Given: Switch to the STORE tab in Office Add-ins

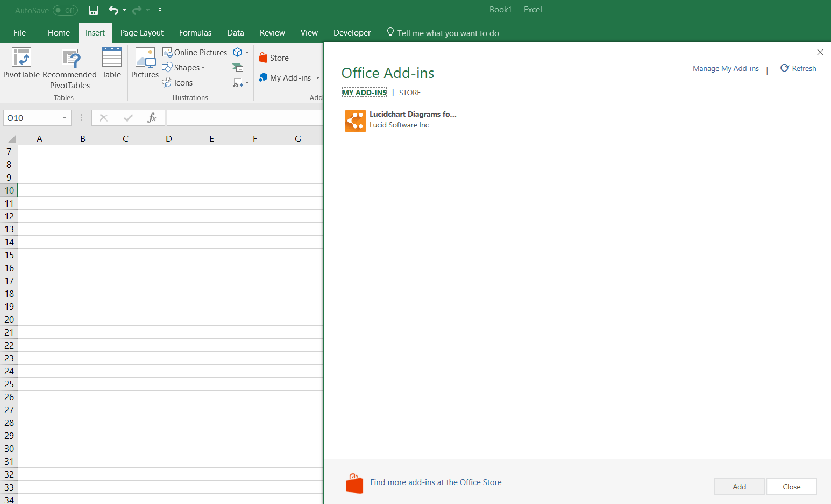Looking at the screenshot, I should click(409, 93).
